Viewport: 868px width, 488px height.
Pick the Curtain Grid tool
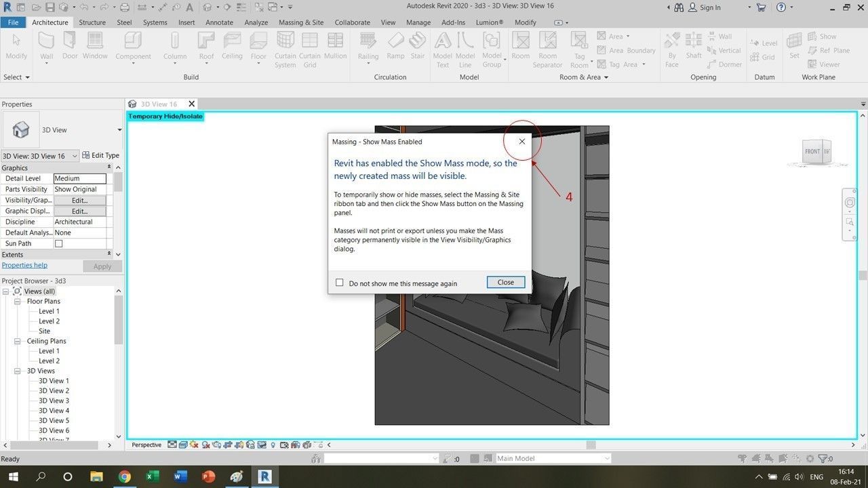tap(310, 49)
